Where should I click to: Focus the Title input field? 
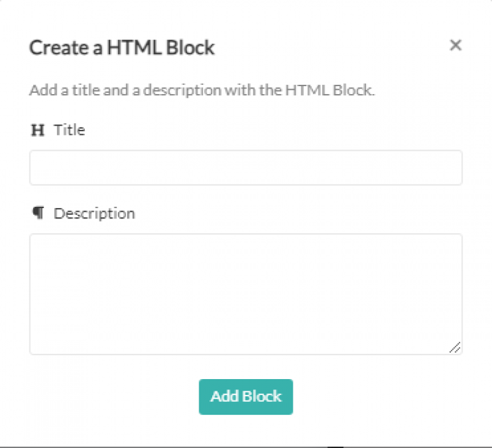click(x=245, y=167)
